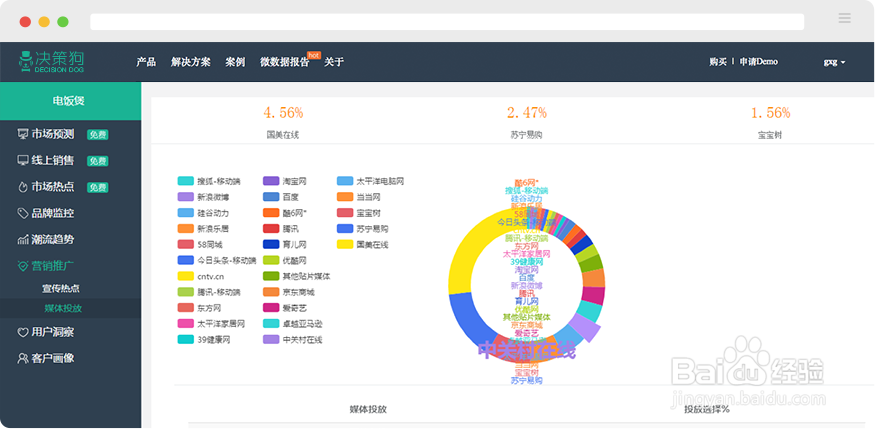Toggle 卓越亚马逊 legend entry

[293, 324]
